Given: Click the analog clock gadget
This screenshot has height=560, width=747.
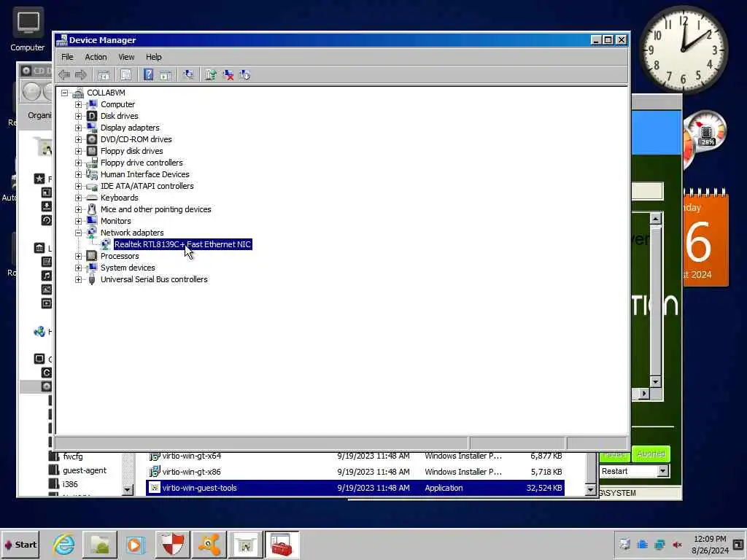Looking at the screenshot, I should [x=684, y=50].
